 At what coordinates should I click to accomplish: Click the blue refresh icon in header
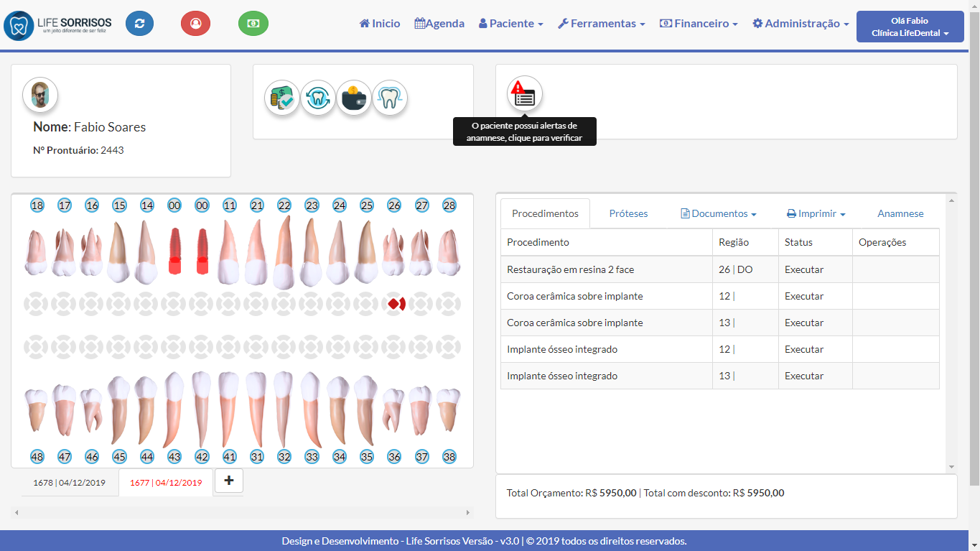(x=139, y=24)
